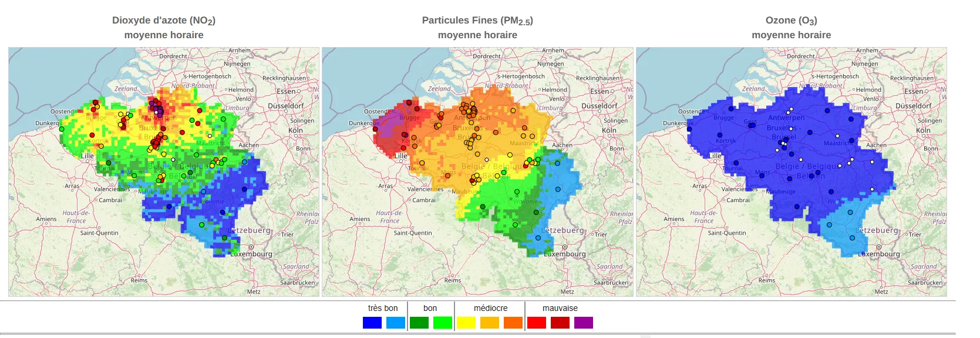Click the 'très bon' legend label

383,308
